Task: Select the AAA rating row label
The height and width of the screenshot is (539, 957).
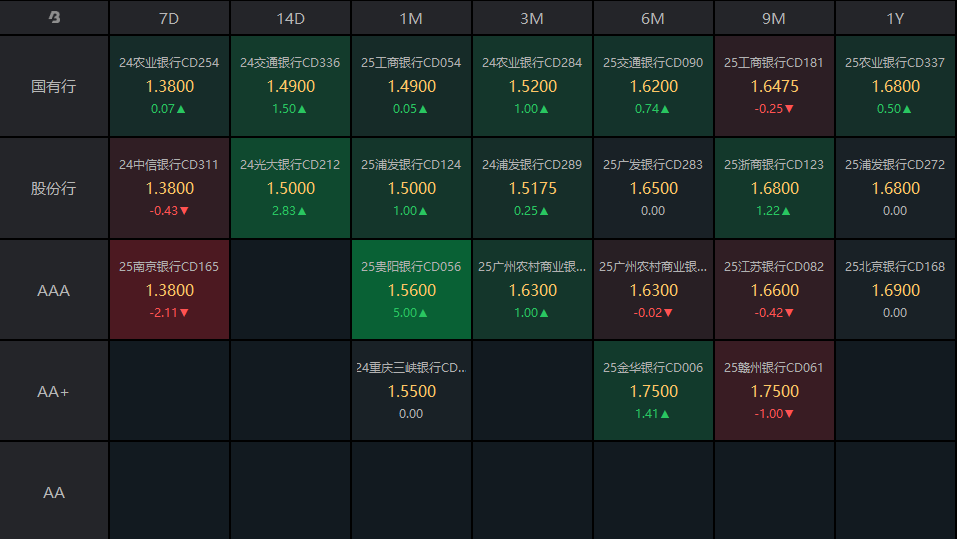Action: pyautogui.click(x=54, y=290)
